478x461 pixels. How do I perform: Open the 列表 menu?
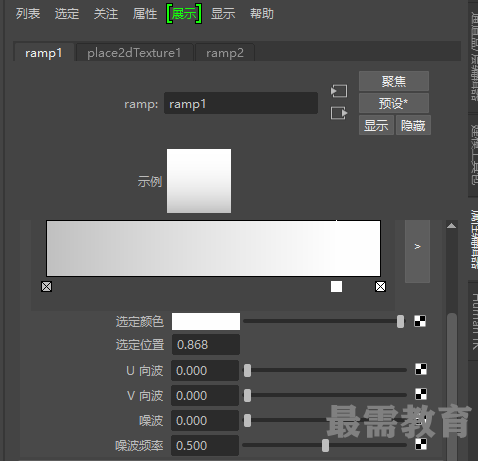point(28,14)
